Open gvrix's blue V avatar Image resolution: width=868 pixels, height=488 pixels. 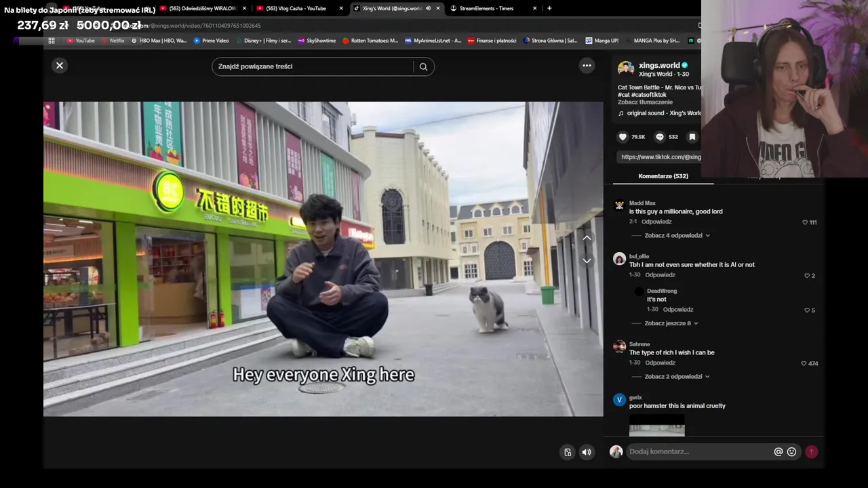click(x=619, y=400)
